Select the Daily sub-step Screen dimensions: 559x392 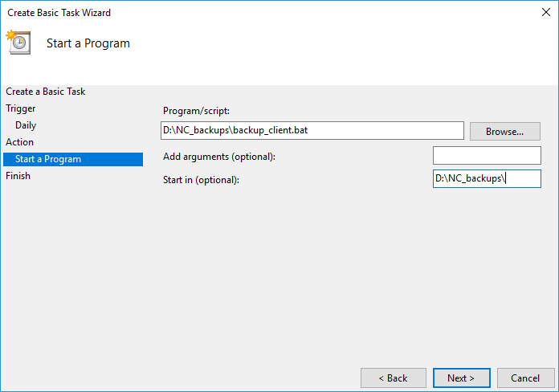click(x=26, y=125)
